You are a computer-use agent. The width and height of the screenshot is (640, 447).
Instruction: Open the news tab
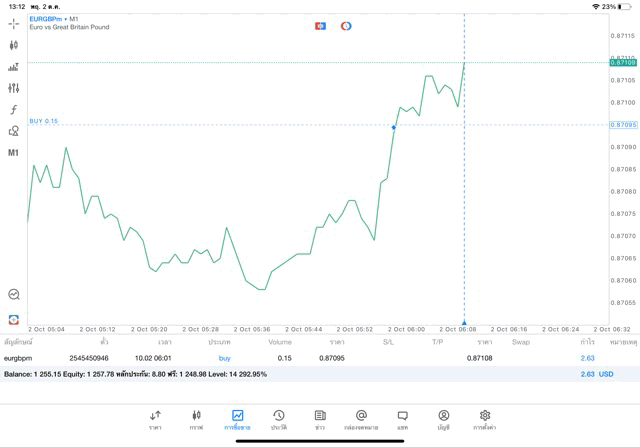(x=320, y=419)
